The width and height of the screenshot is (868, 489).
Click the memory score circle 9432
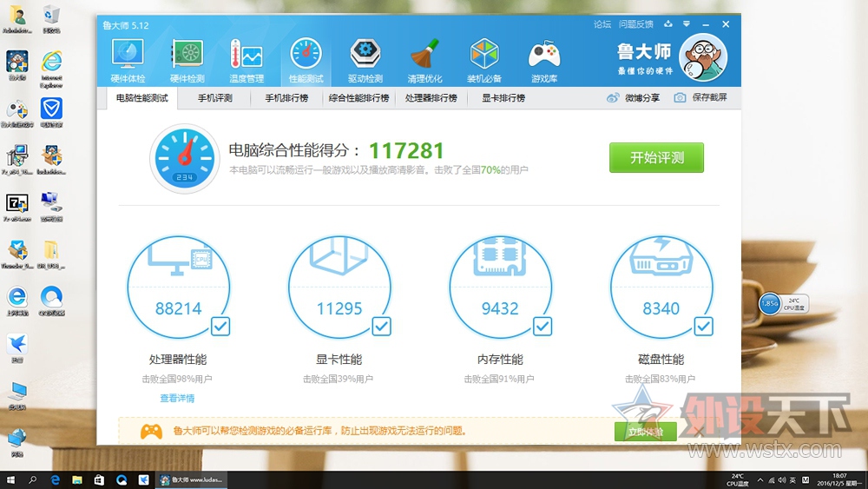[x=501, y=287]
